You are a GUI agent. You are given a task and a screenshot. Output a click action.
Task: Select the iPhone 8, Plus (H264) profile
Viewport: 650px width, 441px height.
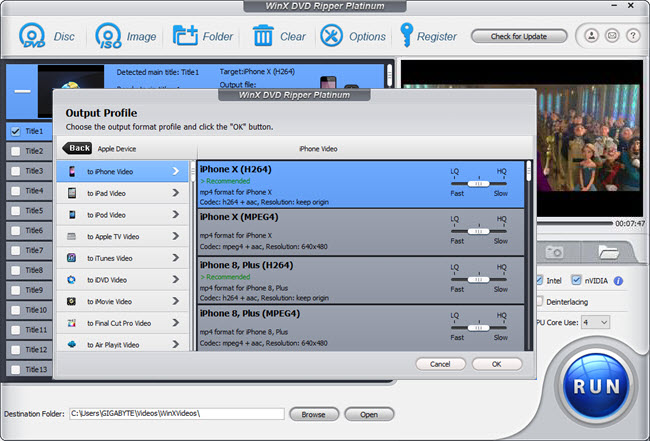(x=361, y=280)
